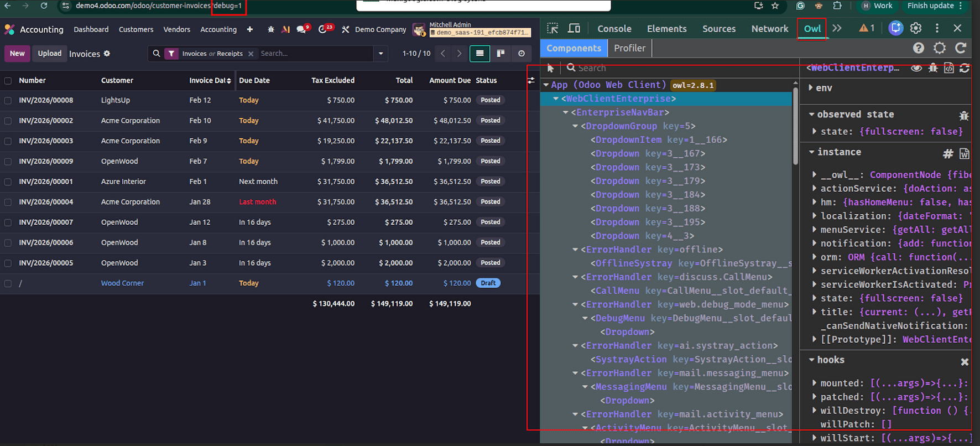
Task: Go to previous page of invoices
Action: coord(443,53)
